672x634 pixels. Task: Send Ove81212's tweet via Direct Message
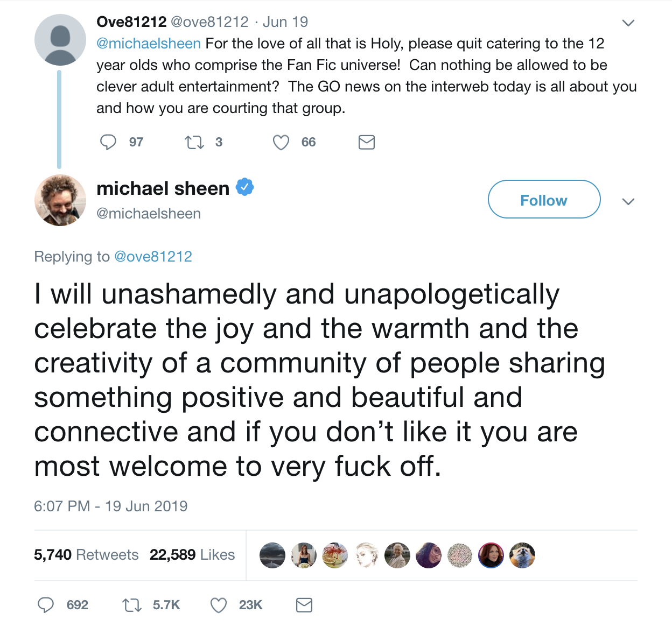click(x=366, y=142)
